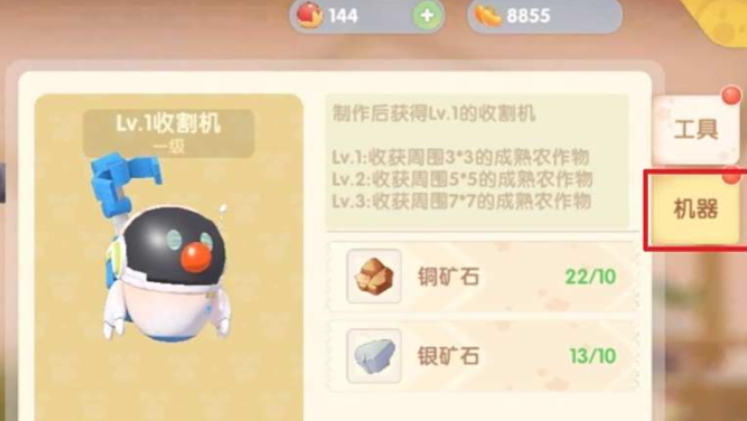Click the 144 fruit balance
The width and height of the screenshot is (747, 421).
click(x=343, y=16)
